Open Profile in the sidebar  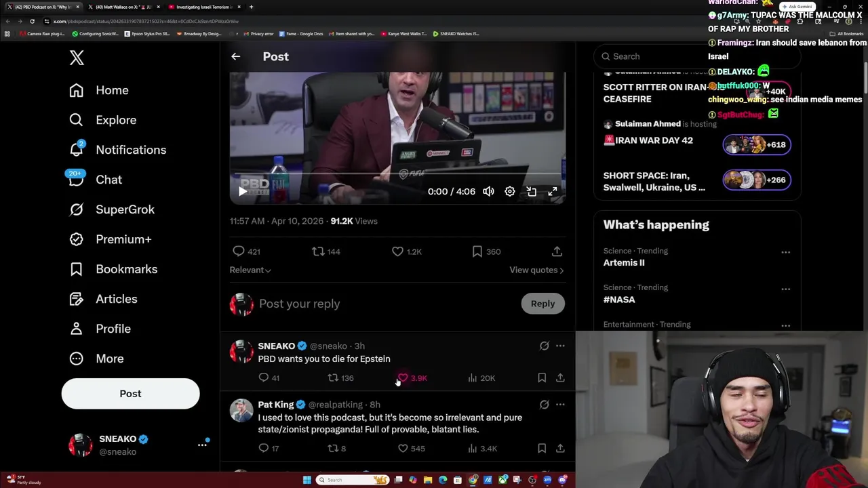pos(100,329)
